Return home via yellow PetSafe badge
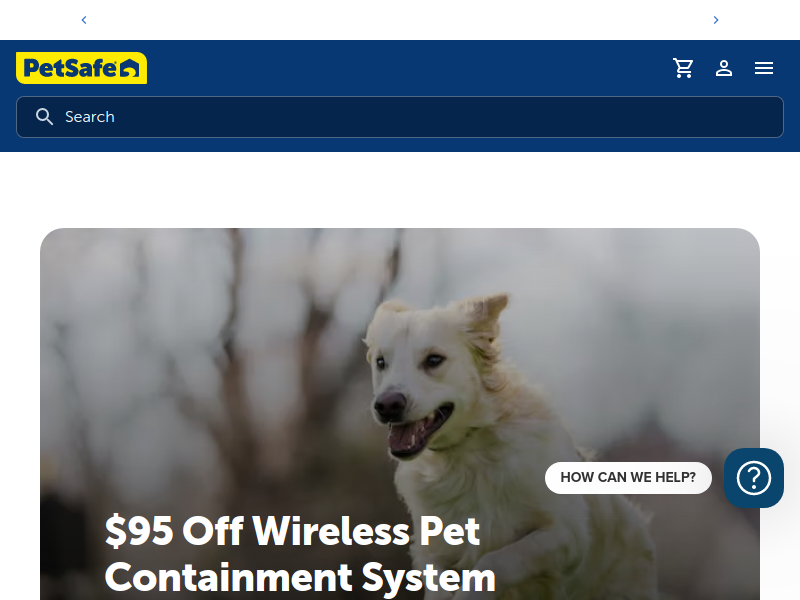Screen dimensions: 800x600 pos(82,68)
